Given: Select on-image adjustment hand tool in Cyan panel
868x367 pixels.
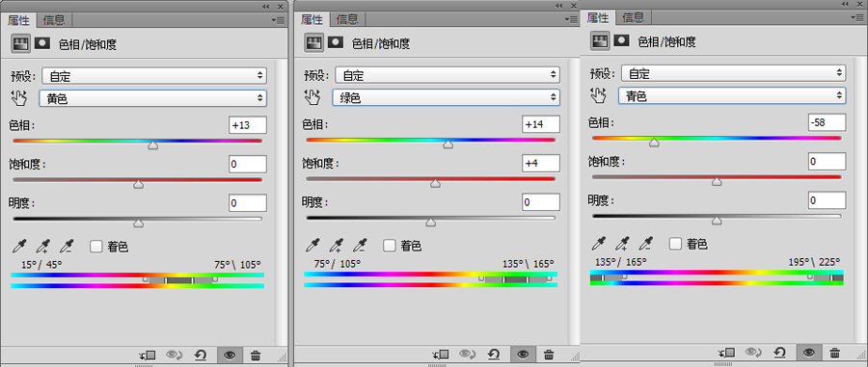Looking at the screenshot, I should click(x=599, y=95).
